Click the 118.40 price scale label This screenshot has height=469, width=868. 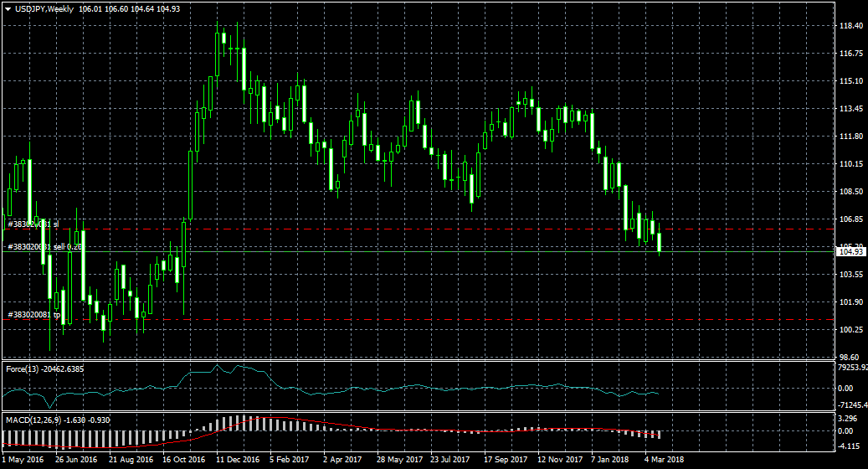850,26
